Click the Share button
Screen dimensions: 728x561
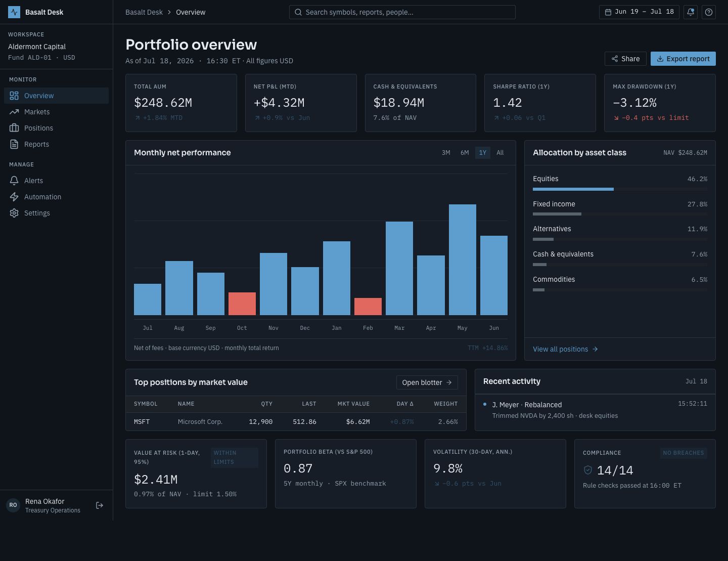pos(625,59)
